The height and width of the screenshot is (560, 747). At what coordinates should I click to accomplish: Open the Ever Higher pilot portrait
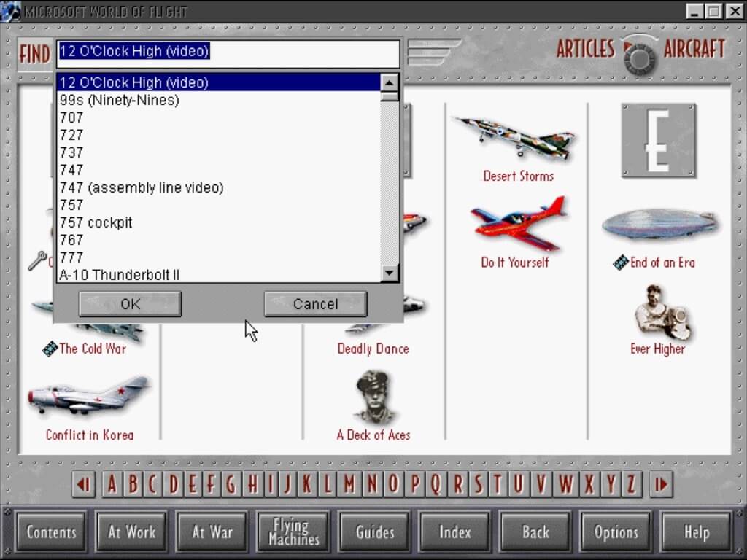pyautogui.click(x=662, y=312)
